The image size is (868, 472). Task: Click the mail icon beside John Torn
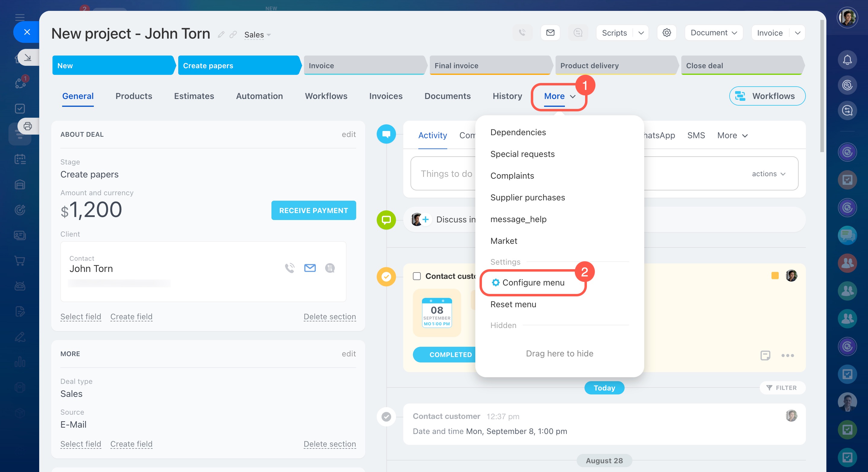pyautogui.click(x=310, y=268)
